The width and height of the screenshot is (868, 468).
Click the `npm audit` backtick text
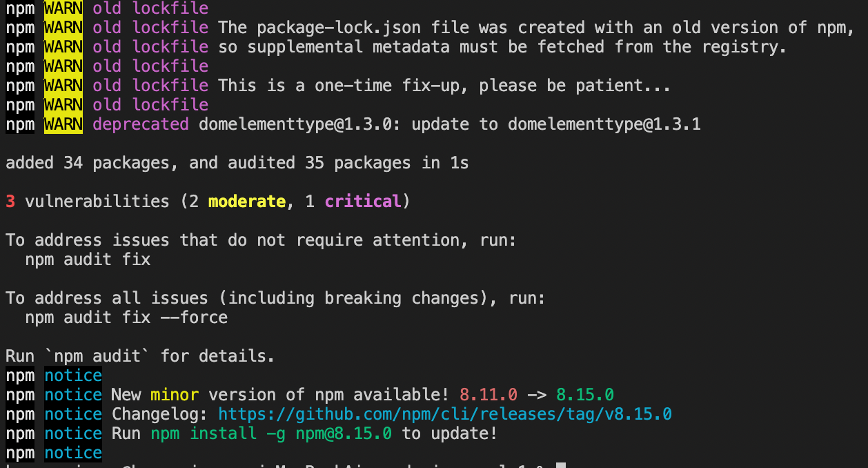97,356
